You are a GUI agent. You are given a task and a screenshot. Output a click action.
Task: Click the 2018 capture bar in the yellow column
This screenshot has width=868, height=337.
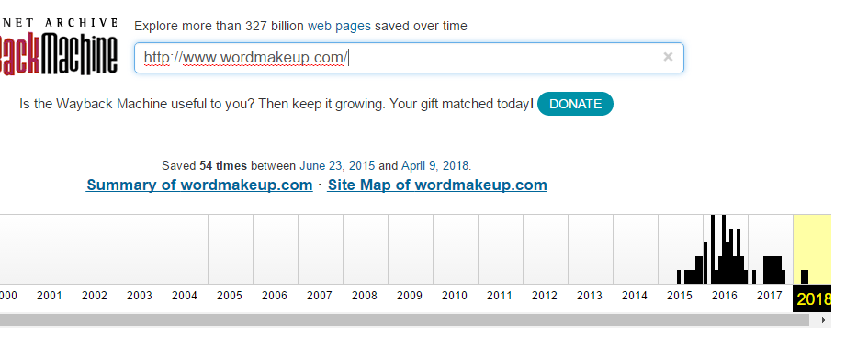(x=805, y=276)
